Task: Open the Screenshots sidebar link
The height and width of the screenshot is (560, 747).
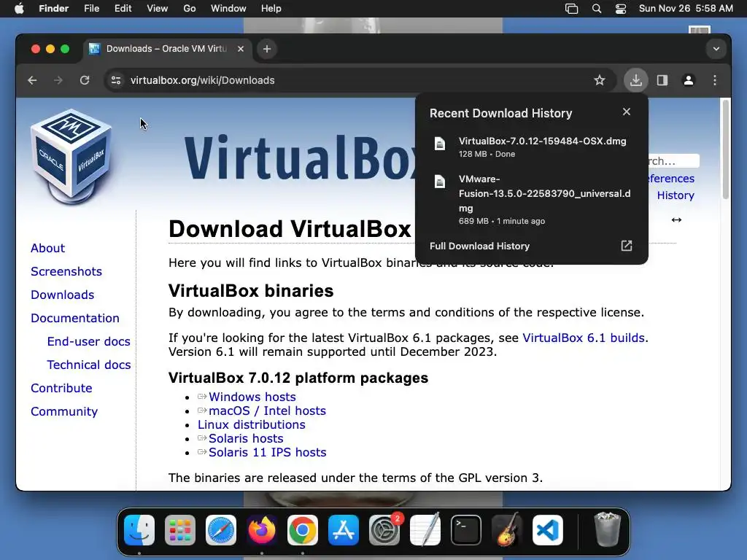Action: coord(66,271)
